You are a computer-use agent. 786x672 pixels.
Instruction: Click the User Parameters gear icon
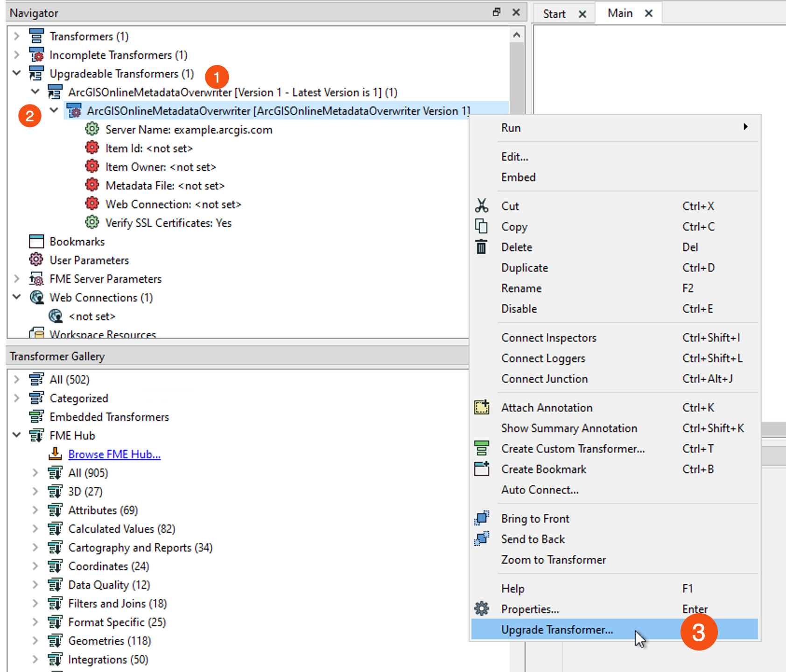point(36,259)
